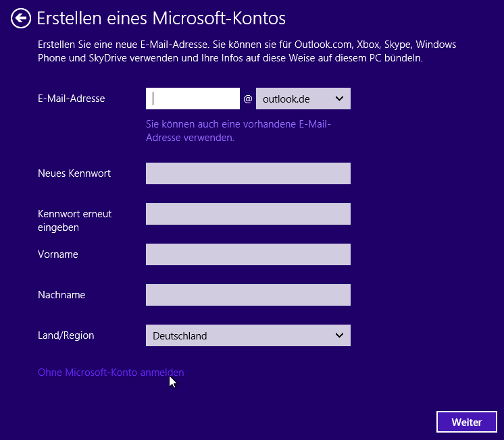
Task: Click the heading Erstellen eines Microsoft-Kontos
Action: coord(161,18)
